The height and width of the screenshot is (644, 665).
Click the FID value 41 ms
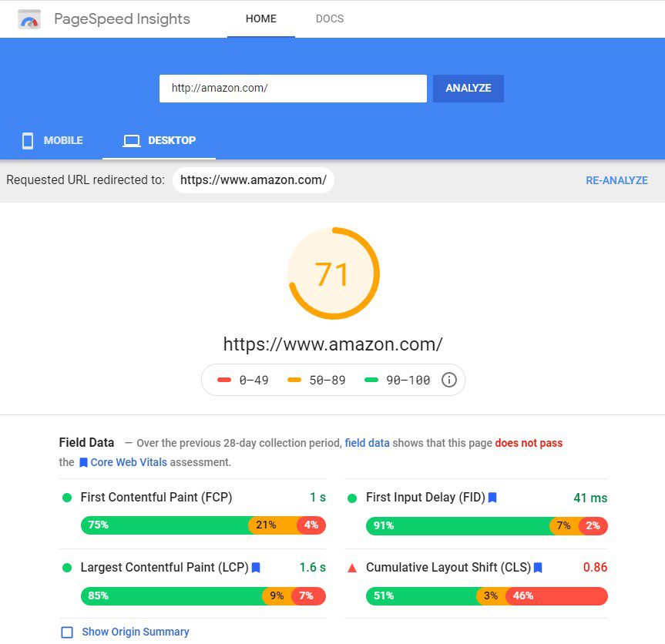590,498
